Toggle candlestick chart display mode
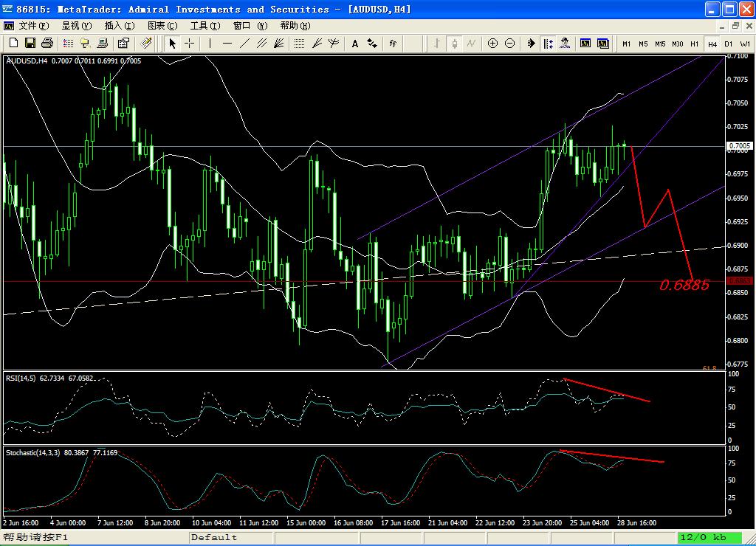The width and height of the screenshot is (756, 546). pos(454,44)
